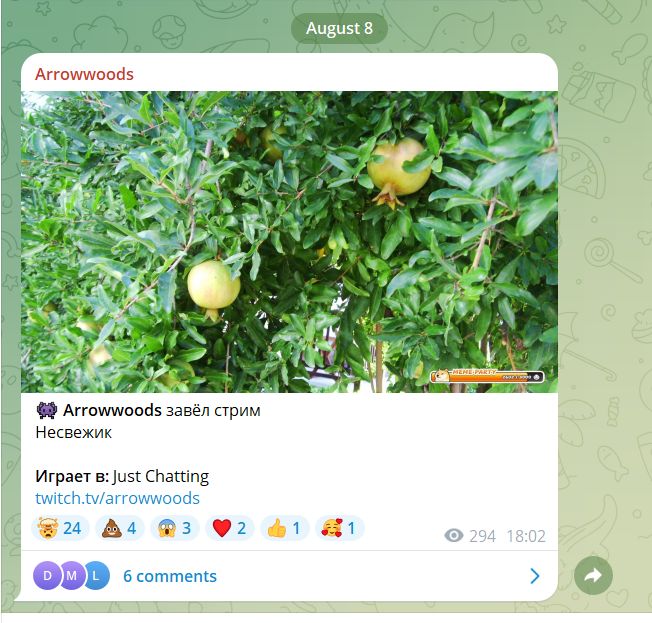Add a red heart reaction
The height and width of the screenshot is (623, 652).
coord(230,528)
